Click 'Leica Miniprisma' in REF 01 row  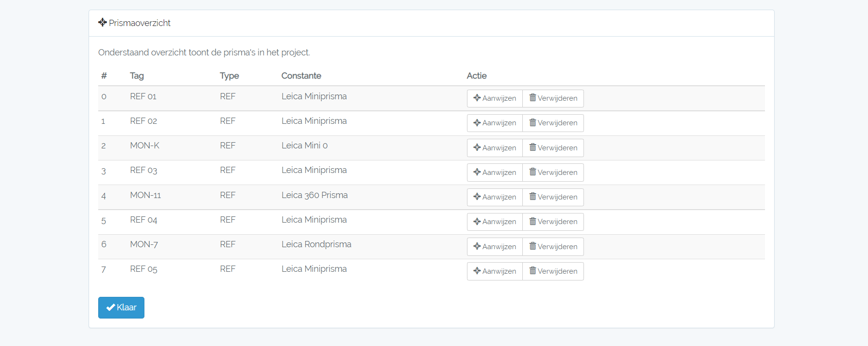[314, 96]
